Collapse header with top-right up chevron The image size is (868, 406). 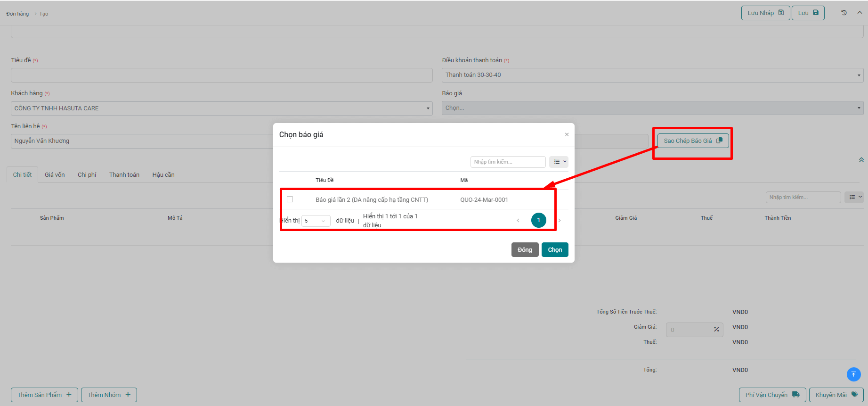pyautogui.click(x=860, y=13)
